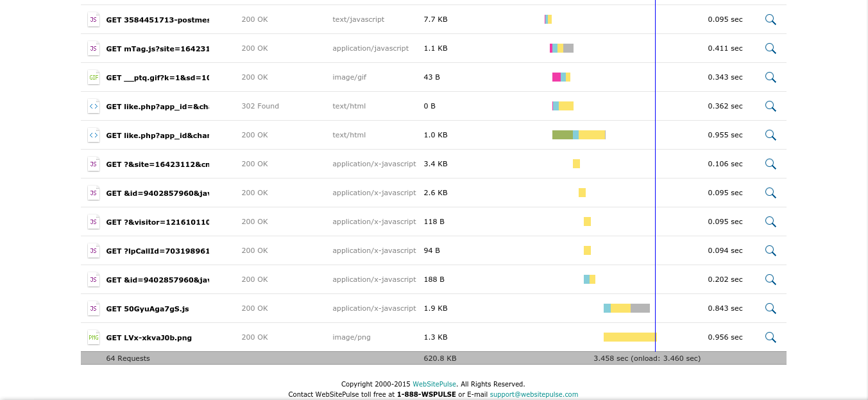Click the "620.8 KB" total size in summary
The image size is (868, 400).
[x=440, y=358]
